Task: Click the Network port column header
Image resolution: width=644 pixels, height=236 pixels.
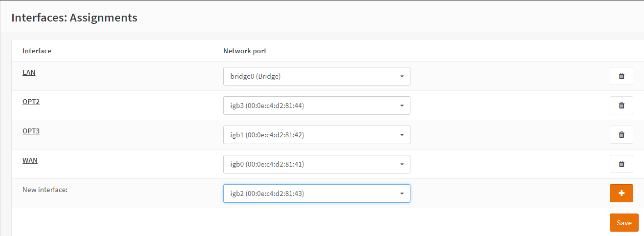Action: (245, 51)
